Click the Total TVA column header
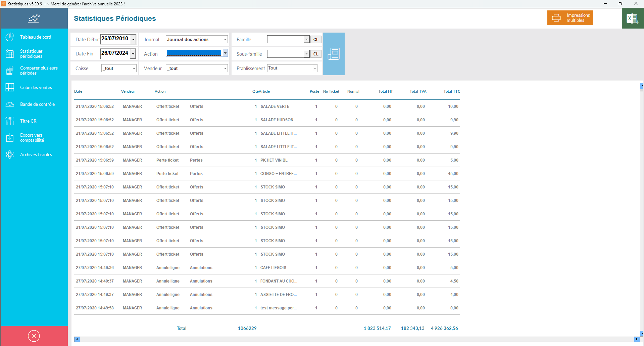 pyautogui.click(x=418, y=91)
